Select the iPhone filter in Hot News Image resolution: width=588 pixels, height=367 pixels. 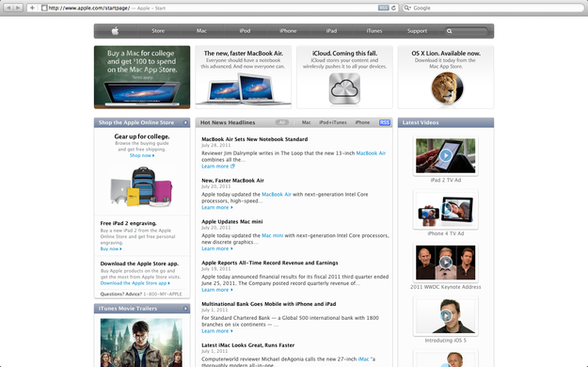pos(362,122)
